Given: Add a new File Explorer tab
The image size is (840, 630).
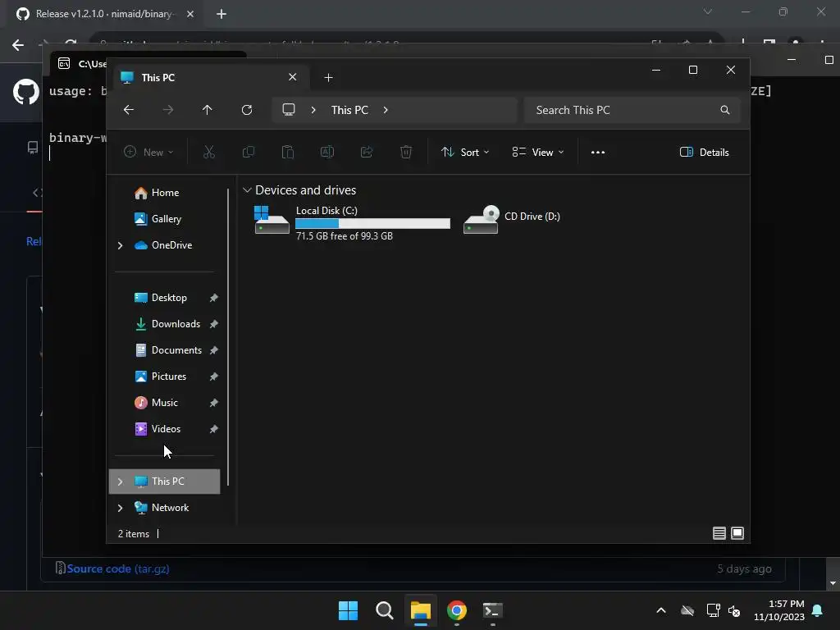Looking at the screenshot, I should click(328, 78).
